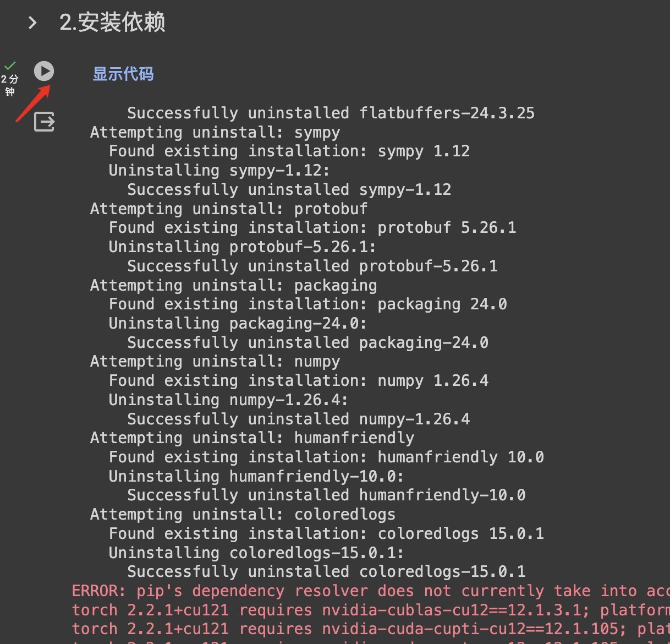Image resolution: width=670 pixels, height=644 pixels.
Task: Click the Successfully uninstalled flatbuffers-24.3.25 line
Action: [x=331, y=113]
